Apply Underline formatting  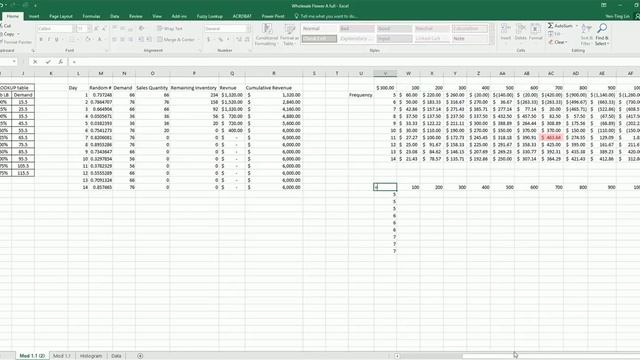[x=57, y=40]
